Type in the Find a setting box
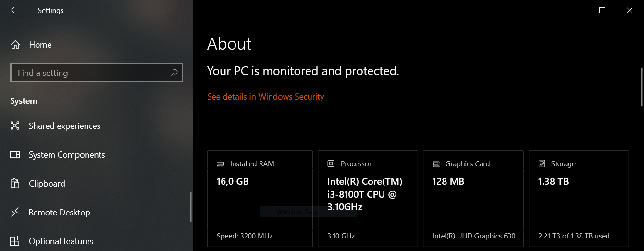The height and width of the screenshot is (251, 644). coord(91,73)
